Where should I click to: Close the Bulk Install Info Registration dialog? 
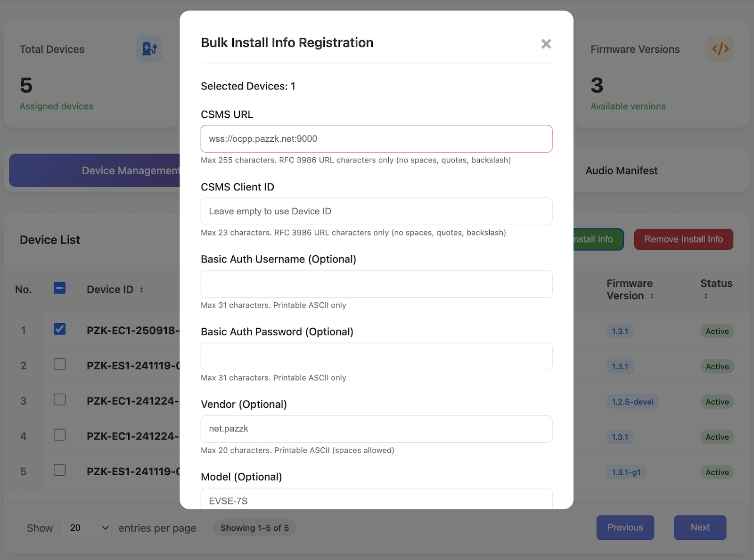tap(546, 43)
